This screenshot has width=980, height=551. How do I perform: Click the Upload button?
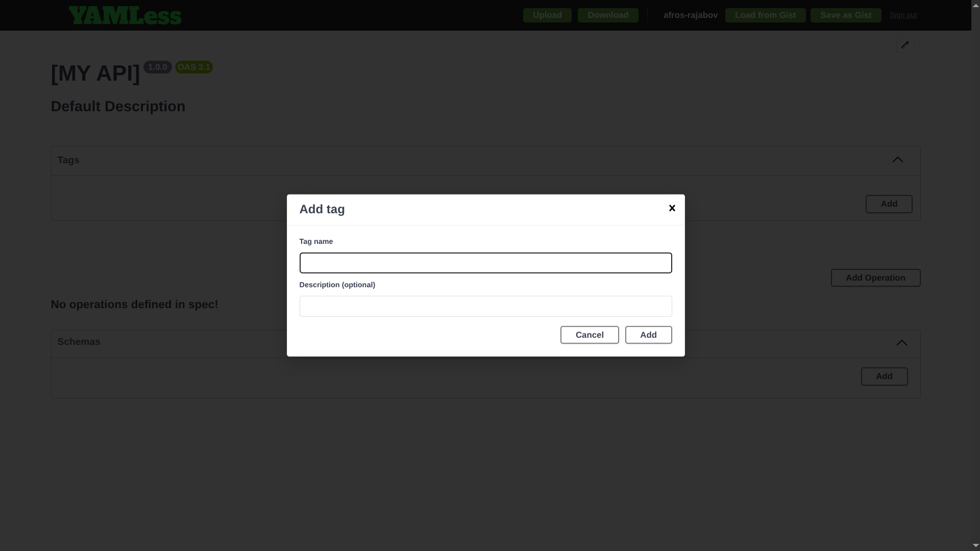(547, 15)
